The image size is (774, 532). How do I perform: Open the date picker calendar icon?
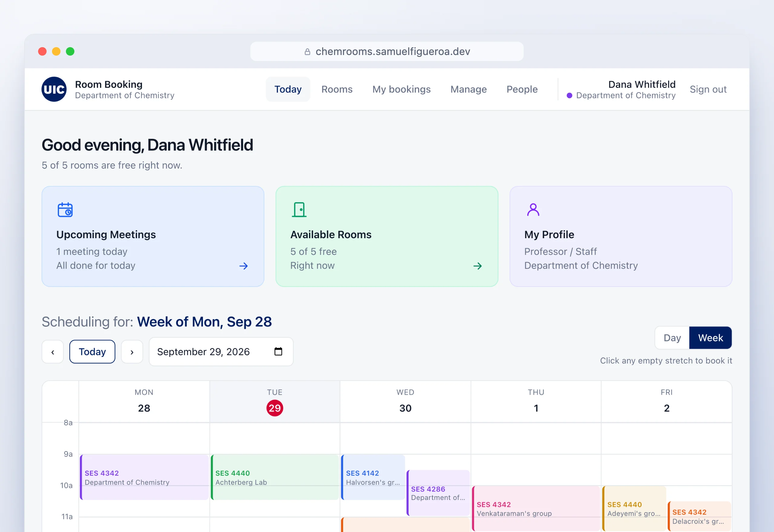pyautogui.click(x=278, y=351)
